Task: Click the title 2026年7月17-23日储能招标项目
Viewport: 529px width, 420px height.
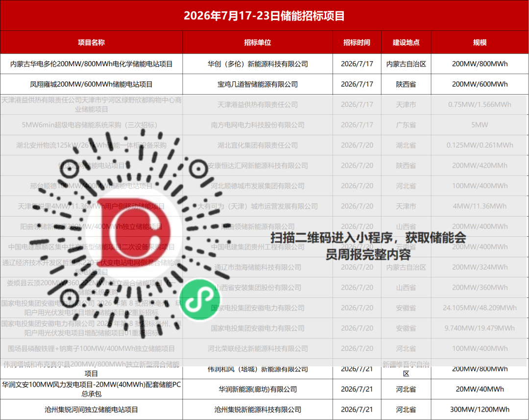Action: tap(264, 16)
